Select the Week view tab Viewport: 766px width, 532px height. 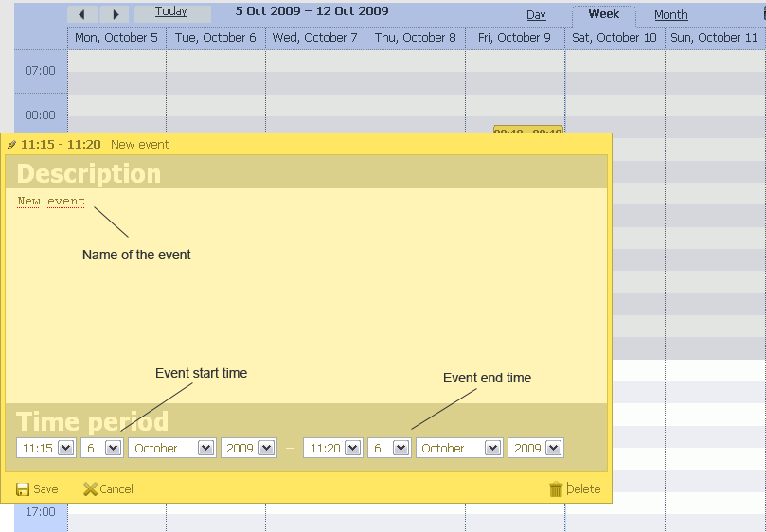603,14
